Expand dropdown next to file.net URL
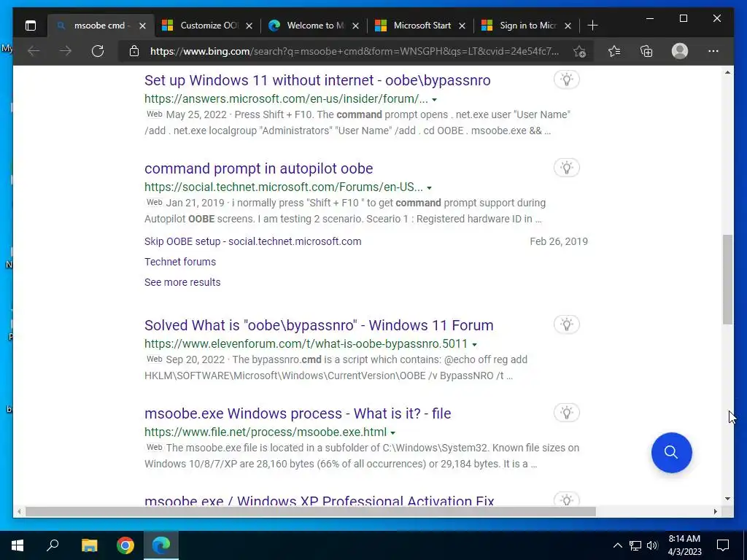The image size is (747, 560). pyautogui.click(x=393, y=433)
